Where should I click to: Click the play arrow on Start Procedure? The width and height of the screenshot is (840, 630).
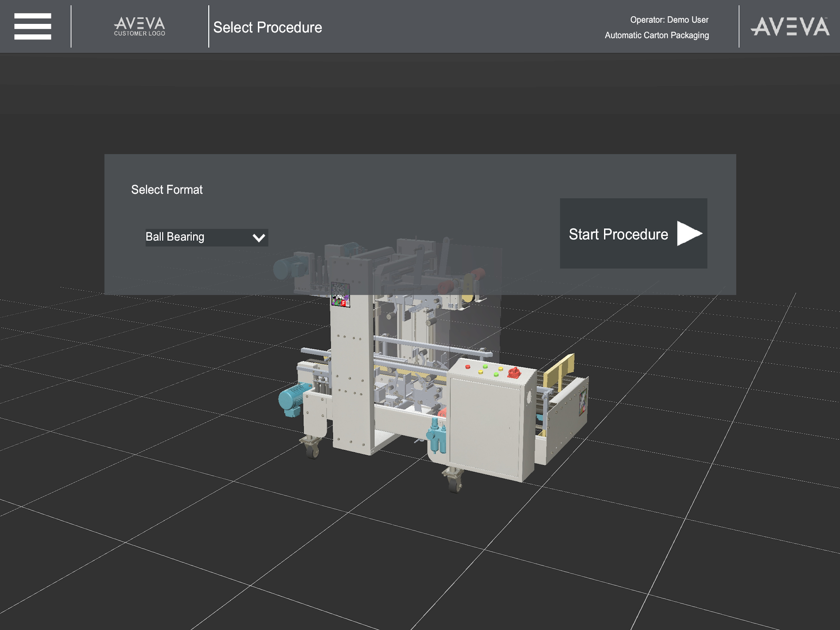689,234
